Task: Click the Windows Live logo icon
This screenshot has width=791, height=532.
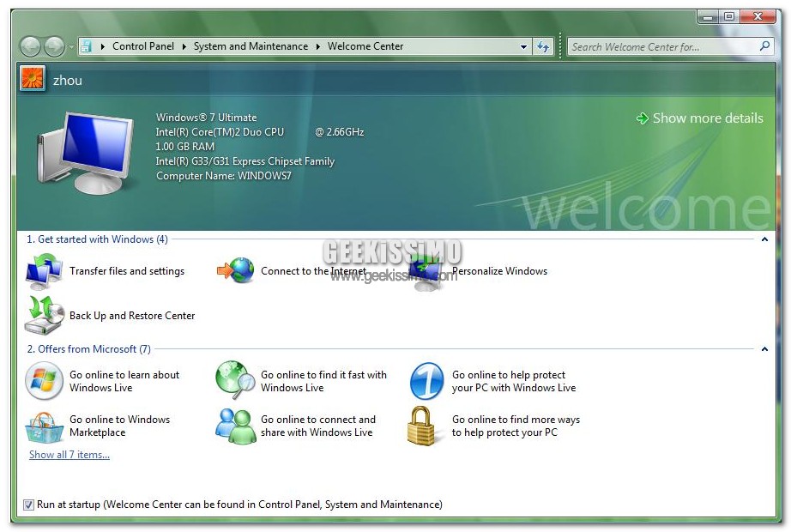Action: 44,381
